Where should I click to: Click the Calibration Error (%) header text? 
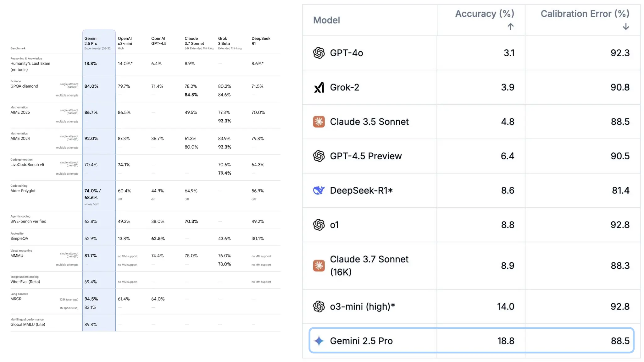point(585,14)
